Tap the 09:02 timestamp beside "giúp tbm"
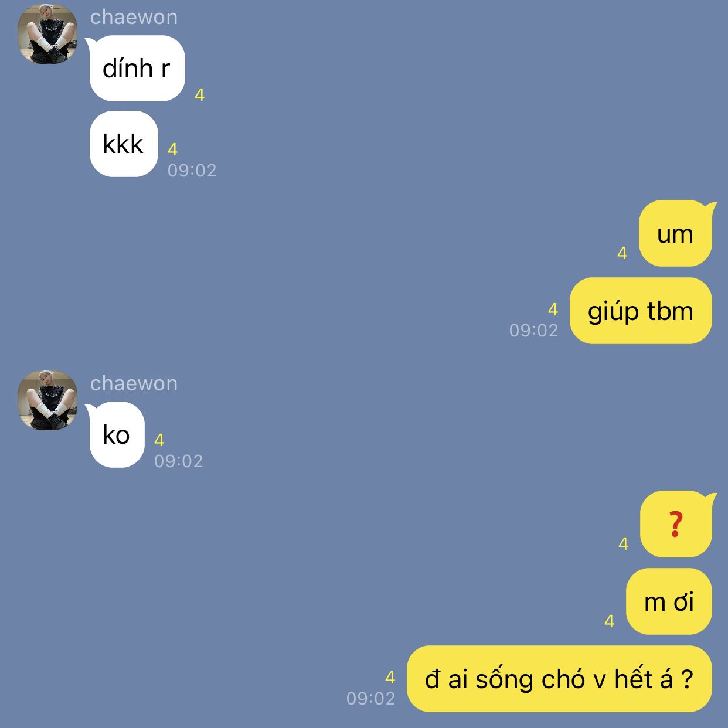Image resolution: width=728 pixels, height=728 pixels. 533,331
